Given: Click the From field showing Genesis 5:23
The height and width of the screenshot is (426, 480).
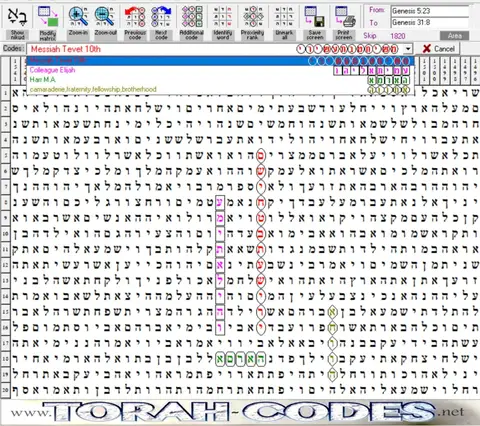Looking at the screenshot, I should (x=430, y=11).
